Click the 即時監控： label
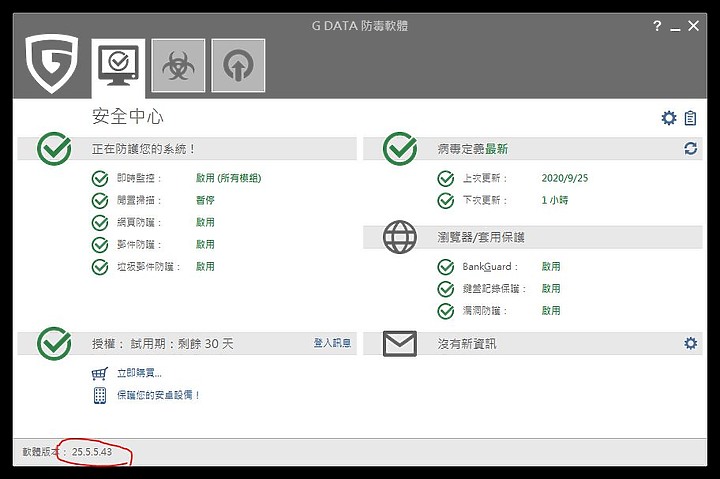This screenshot has width=720, height=479. click(139, 178)
